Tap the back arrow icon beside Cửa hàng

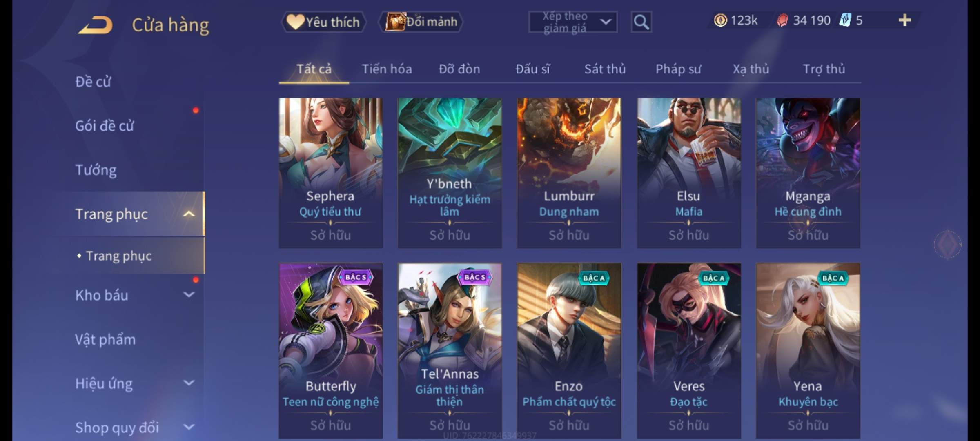(x=96, y=25)
